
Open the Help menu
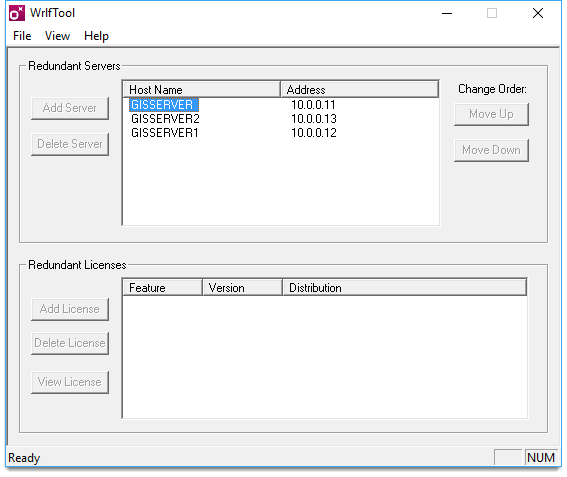click(x=96, y=36)
